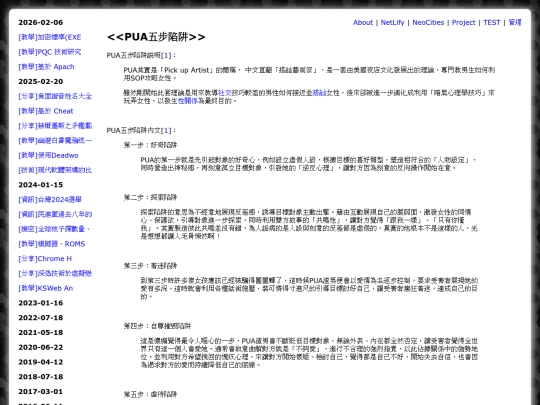Click the 第五步 heading
Viewport: 540px width, 405px height.
150,394
